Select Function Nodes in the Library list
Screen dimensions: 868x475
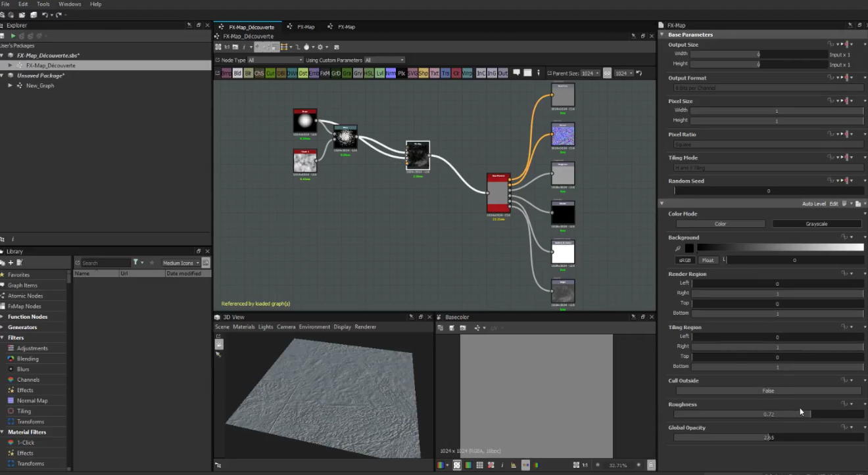click(x=28, y=317)
